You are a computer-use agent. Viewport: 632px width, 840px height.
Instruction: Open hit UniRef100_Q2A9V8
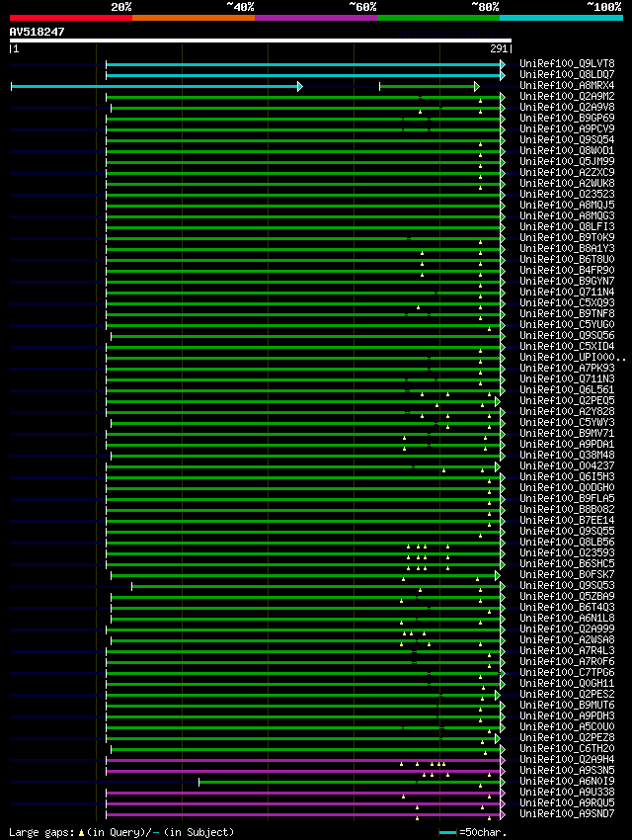tap(567, 107)
